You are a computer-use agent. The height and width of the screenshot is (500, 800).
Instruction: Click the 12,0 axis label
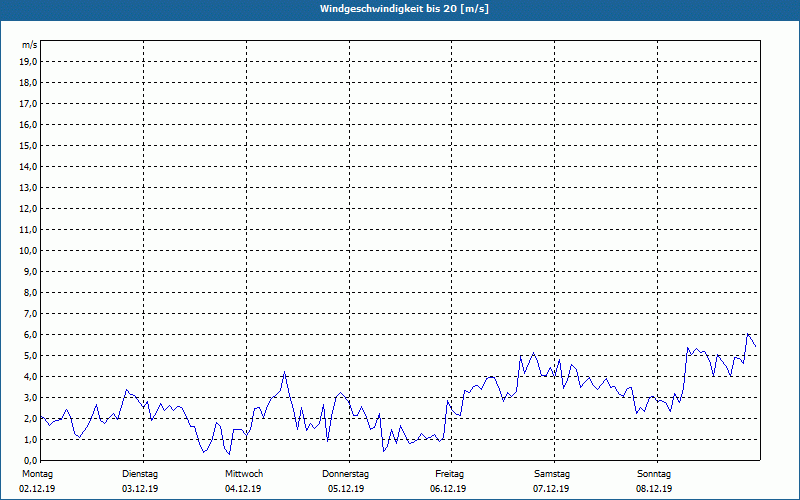tap(28, 208)
